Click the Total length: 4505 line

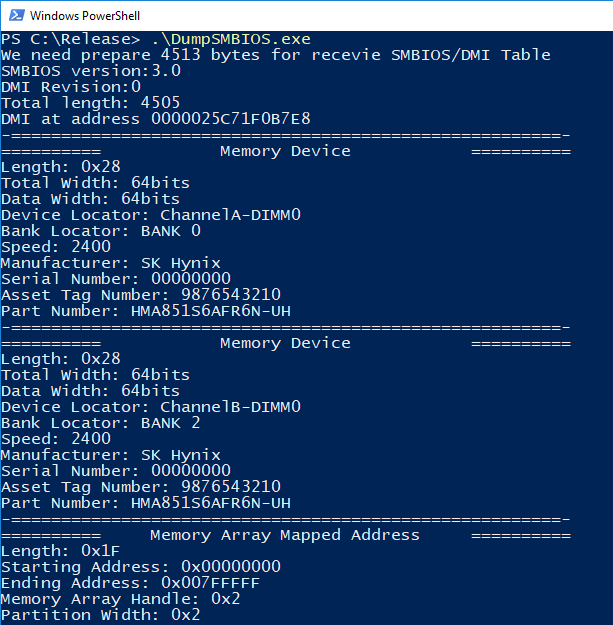[90, 103]
